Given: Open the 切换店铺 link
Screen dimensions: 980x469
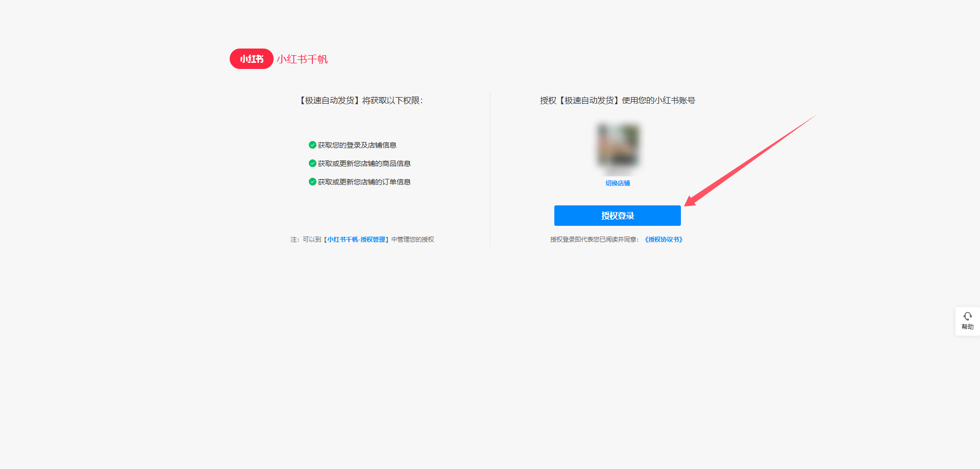Looking at the screenshot, I should 618,183.
